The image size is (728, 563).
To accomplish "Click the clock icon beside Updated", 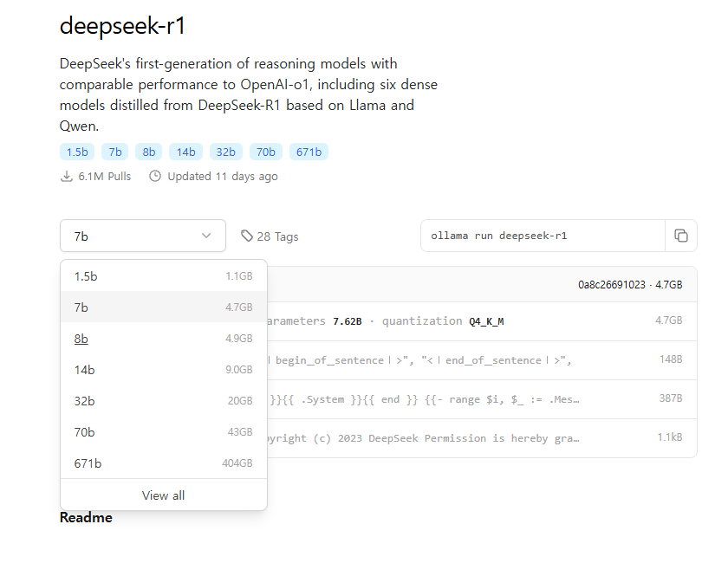I will [155, 176].
